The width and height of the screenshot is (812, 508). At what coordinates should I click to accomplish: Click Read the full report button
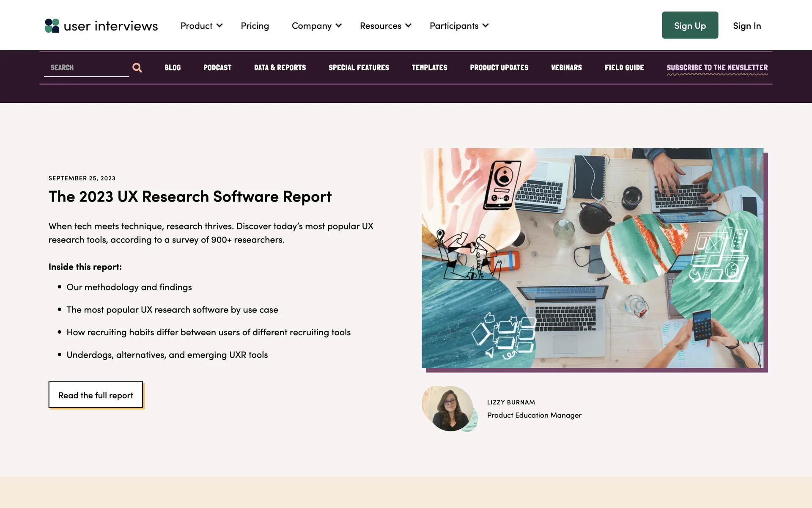coord(96,395)
